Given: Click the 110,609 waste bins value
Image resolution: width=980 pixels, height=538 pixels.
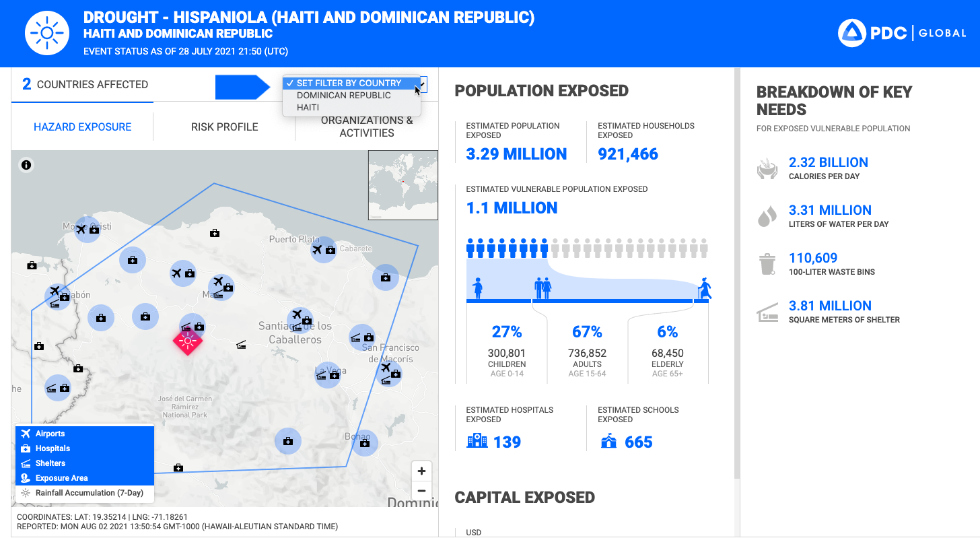Looking at the screenshot, I should click(x=813, y=258).
